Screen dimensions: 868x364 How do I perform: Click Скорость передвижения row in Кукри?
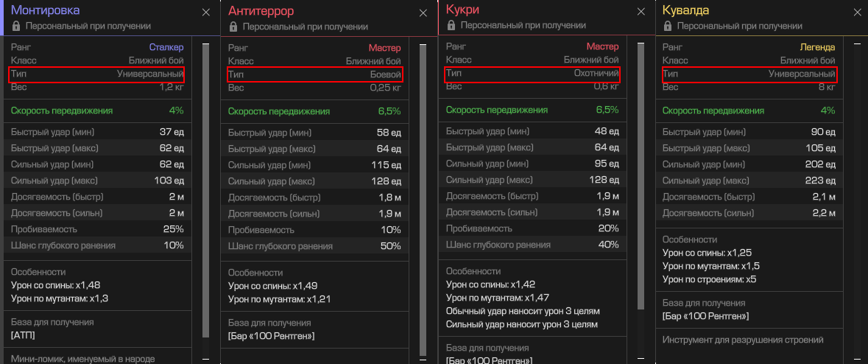pyautogui.click(x=532, y=110)
